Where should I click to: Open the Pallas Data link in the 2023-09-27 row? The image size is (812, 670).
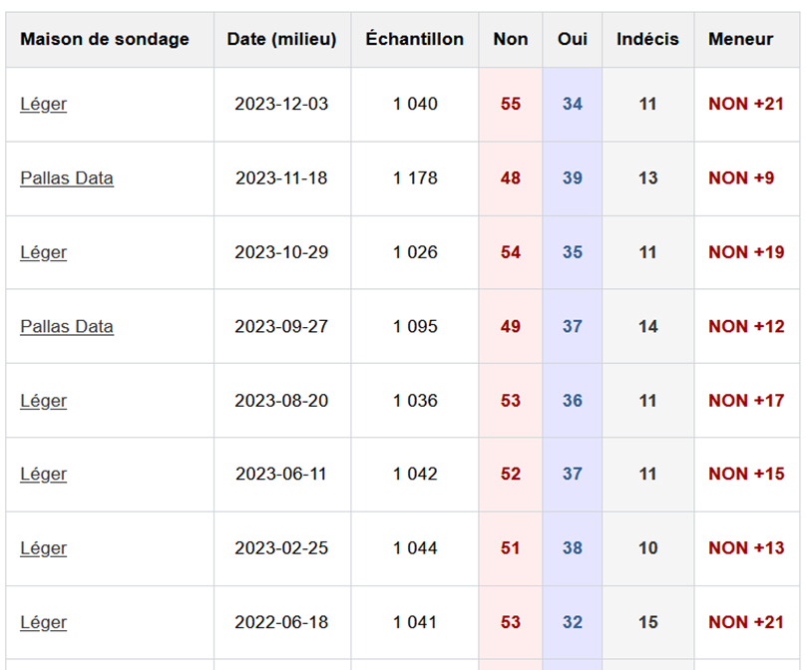[x=67, y=326]
